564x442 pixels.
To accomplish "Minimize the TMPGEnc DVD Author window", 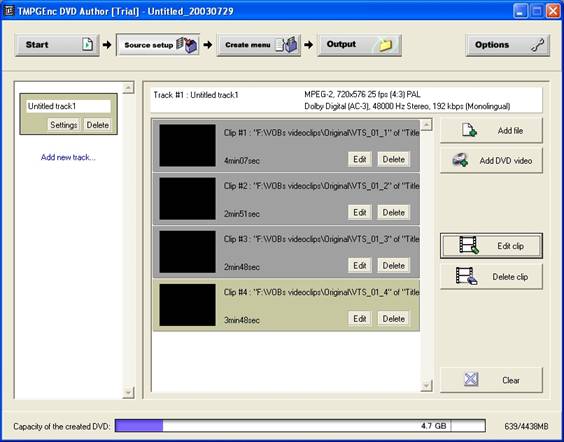I will pyautogui.click(x=520, y=11).
